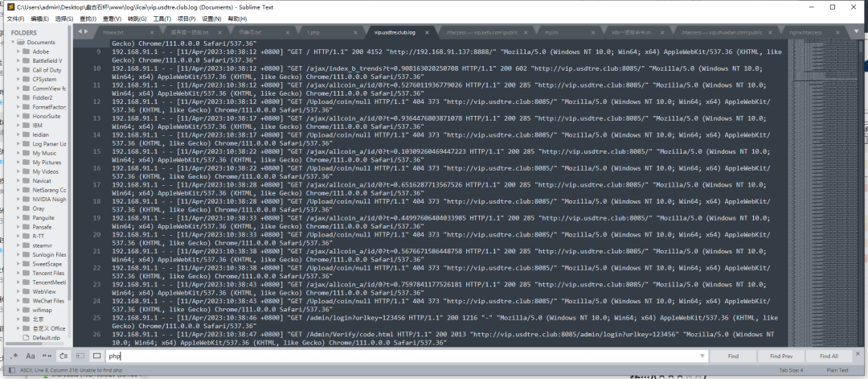The height and width of the screenshot is (379, 868).
Task: Click the tab scroll right arrow
Action: (86, 31)
